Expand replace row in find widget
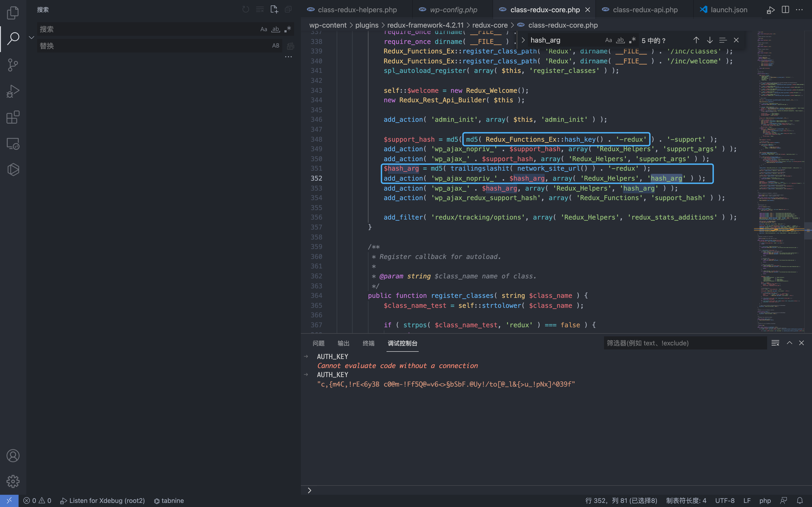The height and width of the screenshot is (507, 812). click(x=523, y=40)
